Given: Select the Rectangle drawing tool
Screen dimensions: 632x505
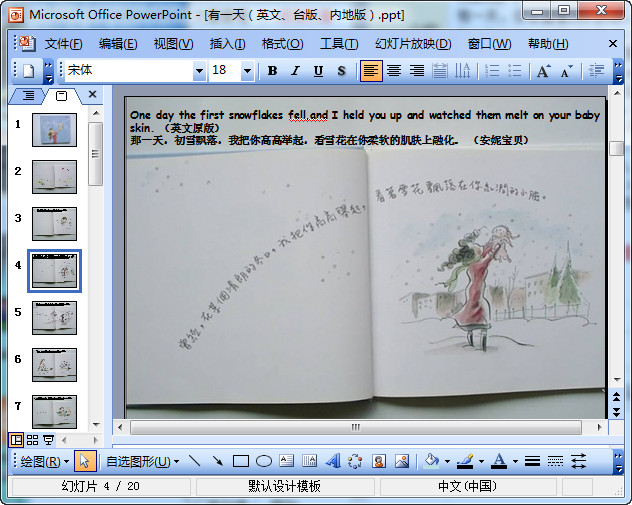Looking at the screenshot, I should (241, 461).
